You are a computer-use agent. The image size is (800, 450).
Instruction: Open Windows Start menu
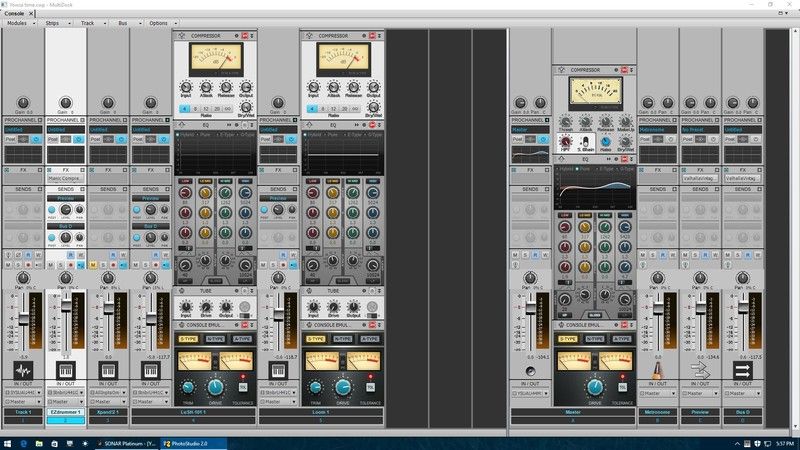(7, 444)
